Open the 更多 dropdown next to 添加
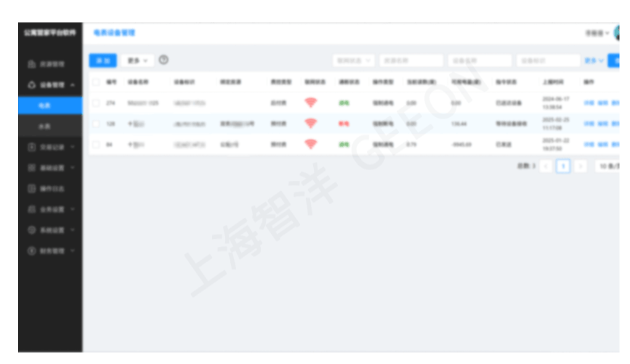Viewport: 630px width, 364px height. tap(137, 60)
